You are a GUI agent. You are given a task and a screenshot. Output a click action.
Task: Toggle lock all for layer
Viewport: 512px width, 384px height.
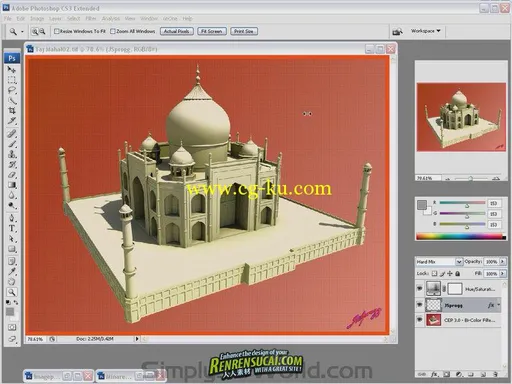pos(458,273)
